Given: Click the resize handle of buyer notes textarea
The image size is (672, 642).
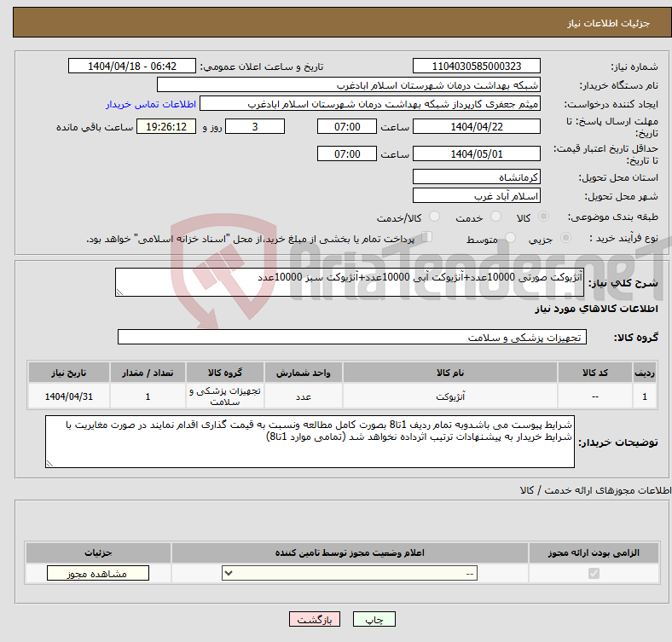Looking at the screenshot, I should pyautogui.click(x=49, y=464).
